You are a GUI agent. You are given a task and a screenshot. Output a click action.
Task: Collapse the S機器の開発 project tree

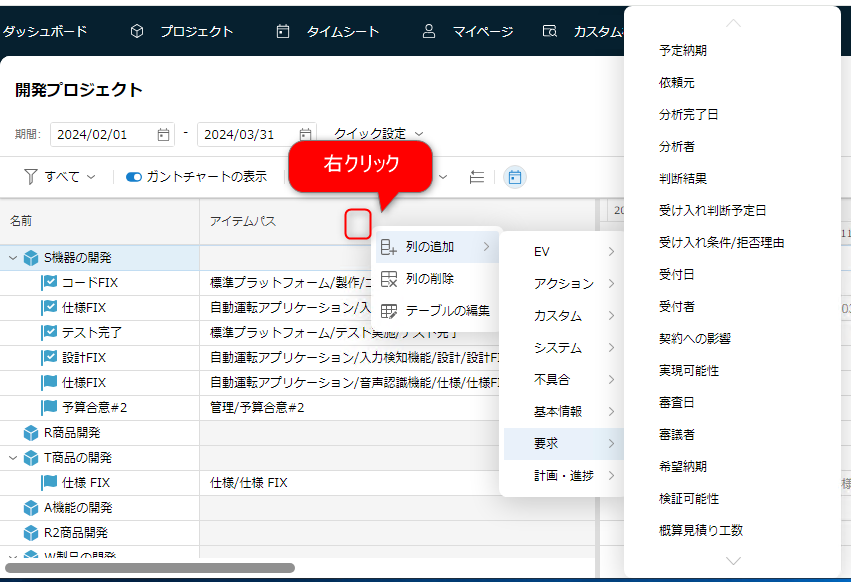(13, 258)
